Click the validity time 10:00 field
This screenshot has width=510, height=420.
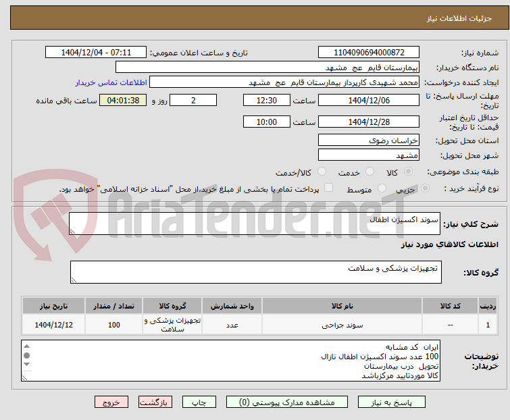point(266,122)
